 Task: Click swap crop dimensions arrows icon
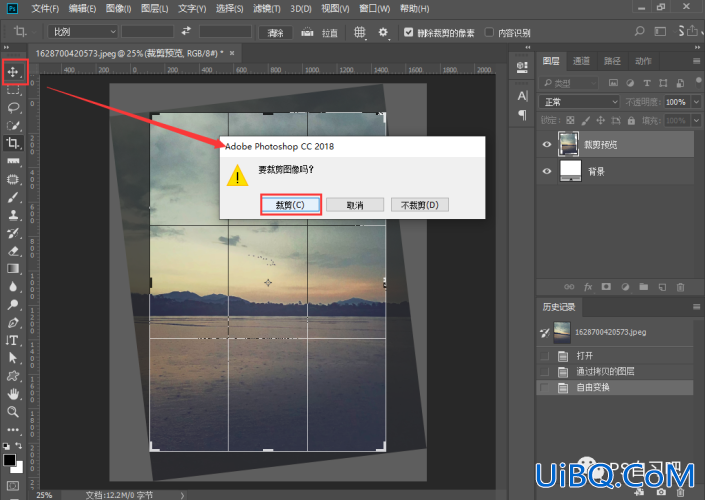(x=186, y=31)
